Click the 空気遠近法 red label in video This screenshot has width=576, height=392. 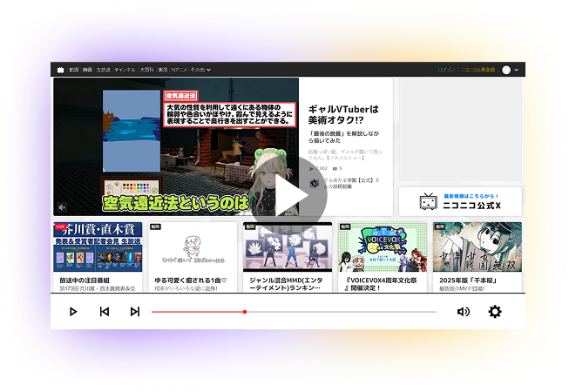[180, 96]
